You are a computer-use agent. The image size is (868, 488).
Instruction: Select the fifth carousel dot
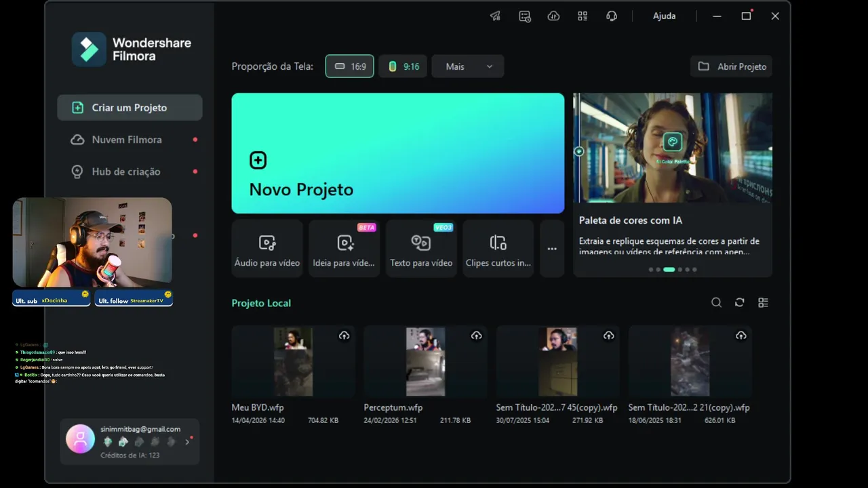[687, 270]
